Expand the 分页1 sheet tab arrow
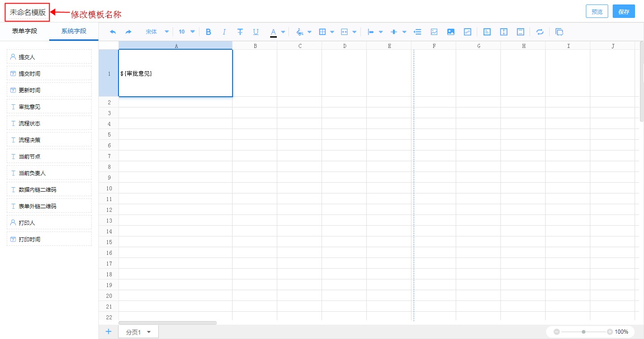The height and width of the screenshot is (339, 644). (x=149, y=332)
